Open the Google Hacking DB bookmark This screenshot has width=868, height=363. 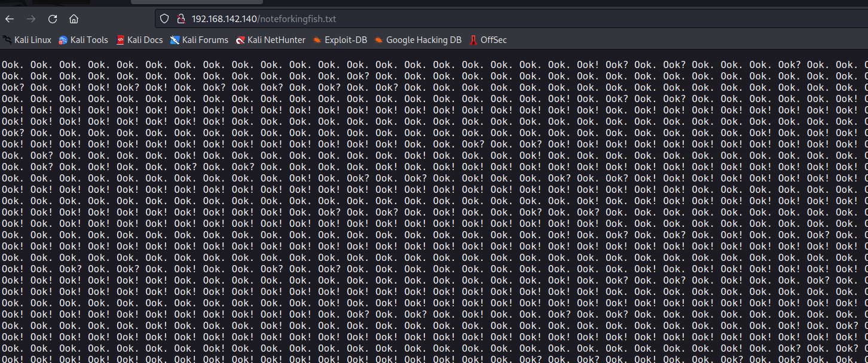[418, 40]
